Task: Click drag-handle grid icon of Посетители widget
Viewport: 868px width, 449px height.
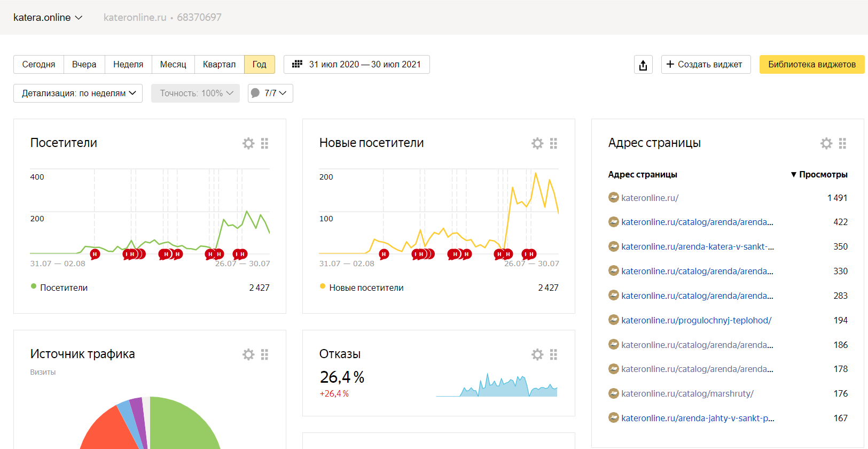Action: coord(264,143)
